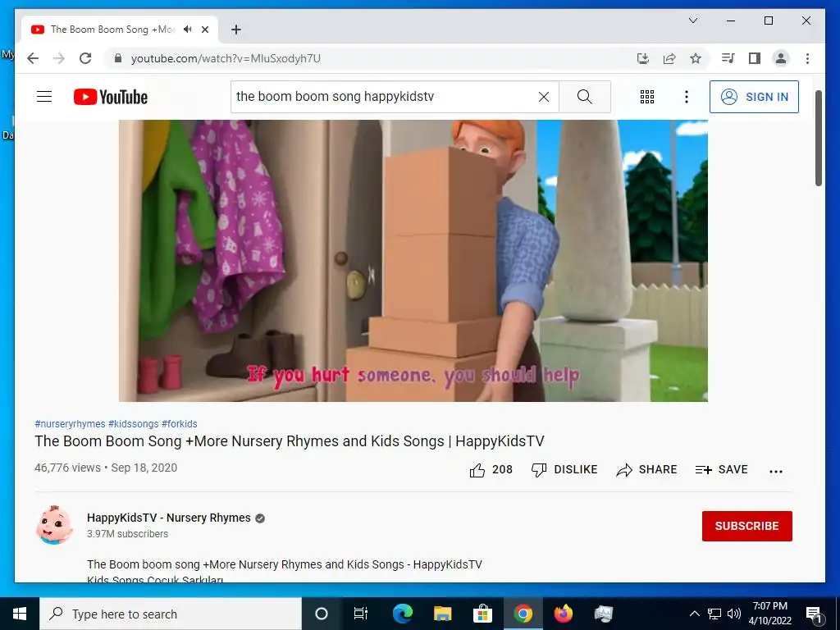The height and width of the screenshot is (630, 840).
Task: Open more actions ellipsis under video
Action: click(x=776, y=472)
